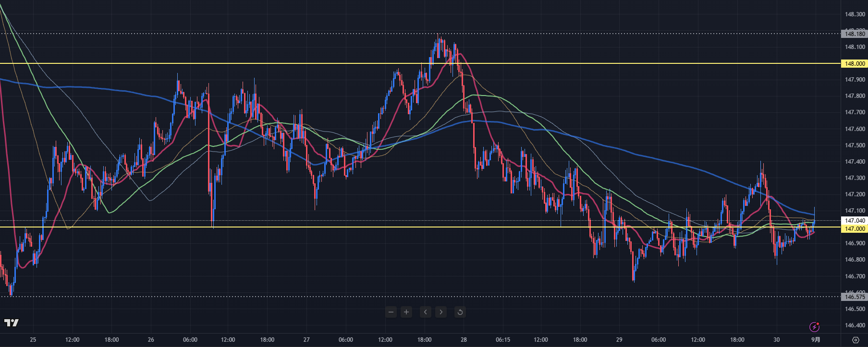Click the gray 148.180 high price label

point(855,34)
